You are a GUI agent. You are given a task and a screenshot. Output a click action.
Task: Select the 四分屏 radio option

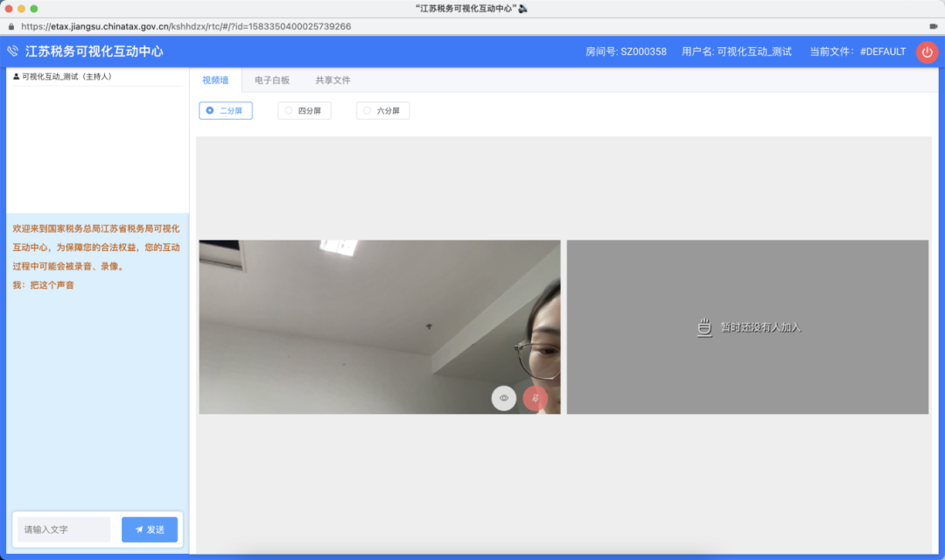[304, 110]
